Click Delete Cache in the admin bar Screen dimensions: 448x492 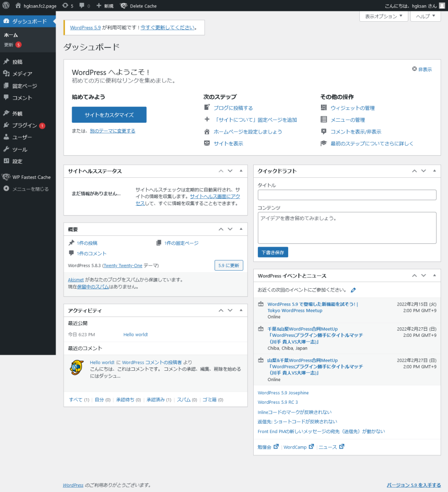click(x=138, y=6)
